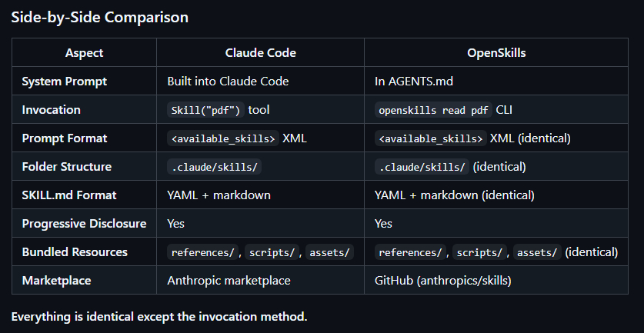
Task: Click <available_skills> code in Claude Code column
Action: coord(223,138)
